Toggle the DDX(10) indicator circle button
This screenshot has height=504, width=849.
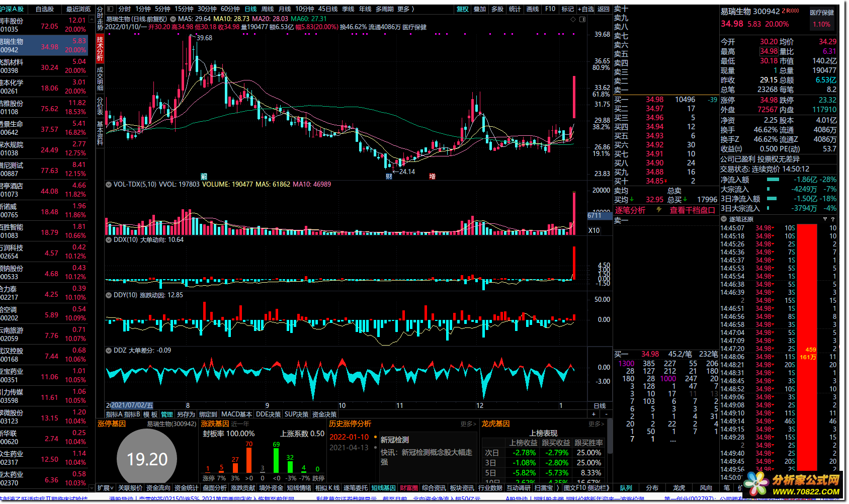(x=109, y=240)
